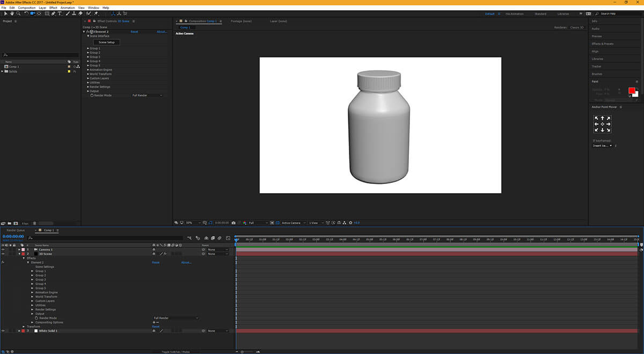Click the New Folder icon in Project panel
Image resolution: width=644 pixels, height=354 pixels.
point(9,223)
